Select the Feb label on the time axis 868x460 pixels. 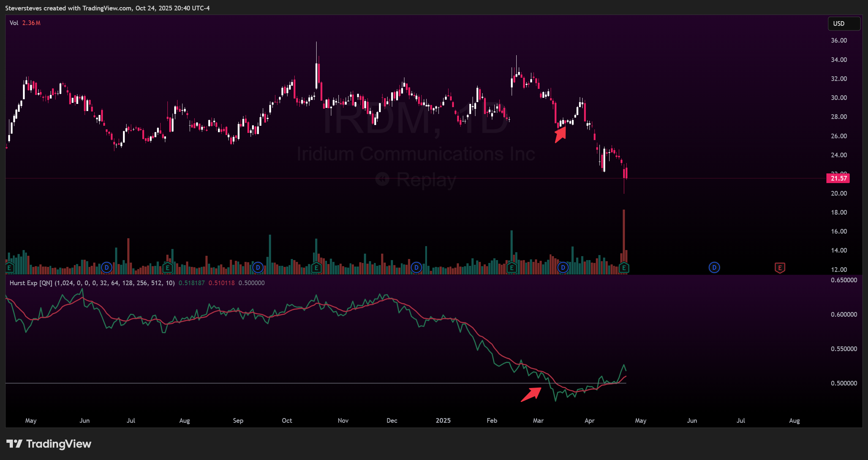pos(492,421)
